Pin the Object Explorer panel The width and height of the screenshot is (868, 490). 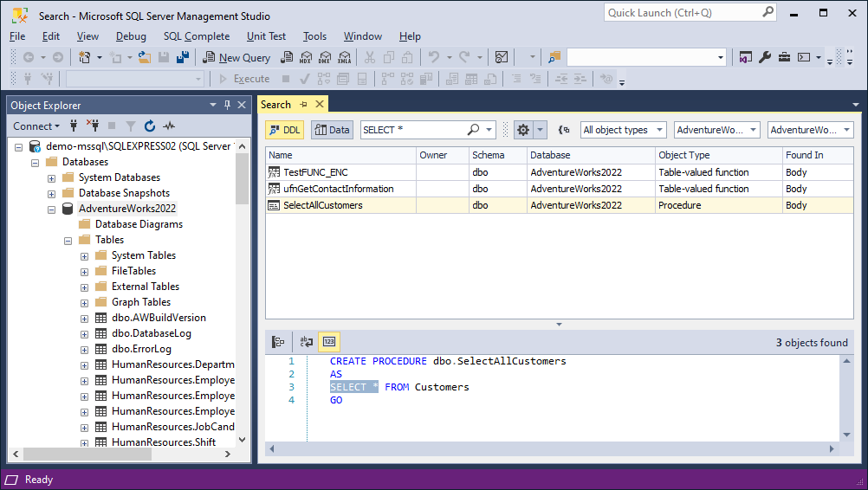tap(227, 105)
